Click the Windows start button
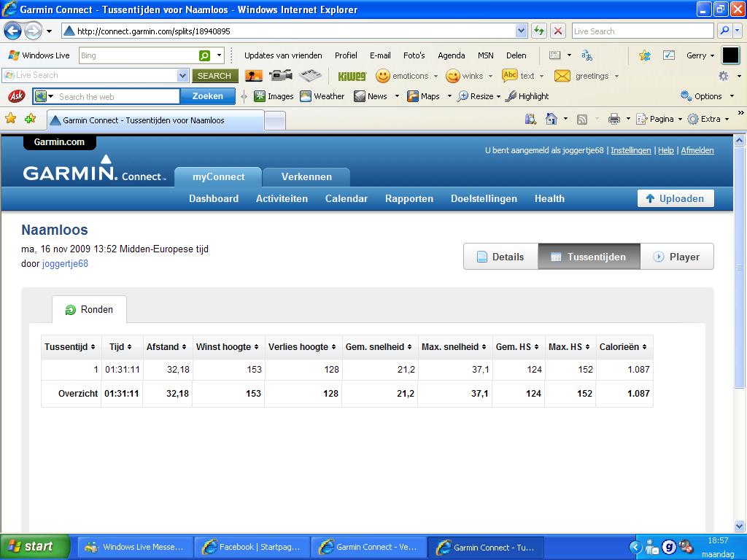 (x=35, y=547)
